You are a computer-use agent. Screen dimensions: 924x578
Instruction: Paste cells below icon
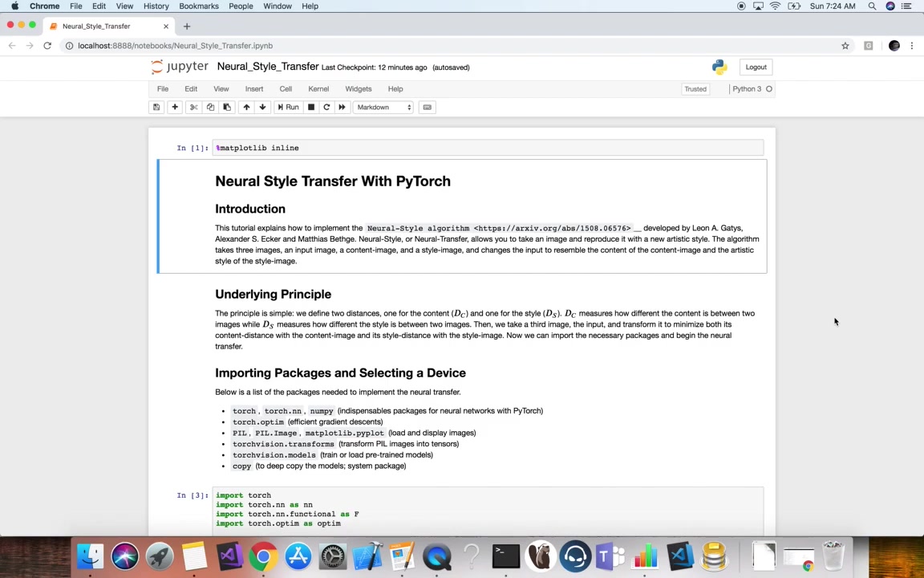[227, 108]
